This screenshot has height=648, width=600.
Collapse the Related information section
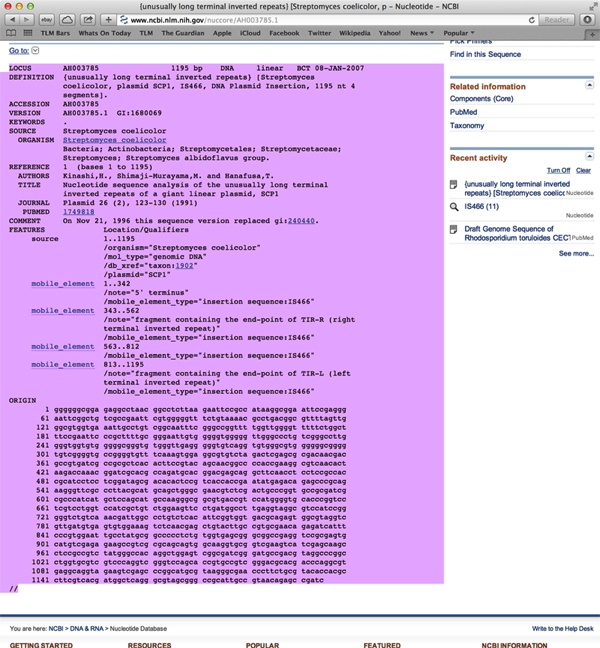point(589,87)
